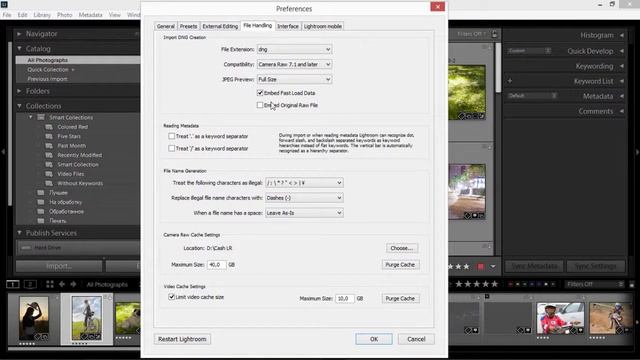Switch to the Interface tab
The image size is (640, 360).
(288, 26)
